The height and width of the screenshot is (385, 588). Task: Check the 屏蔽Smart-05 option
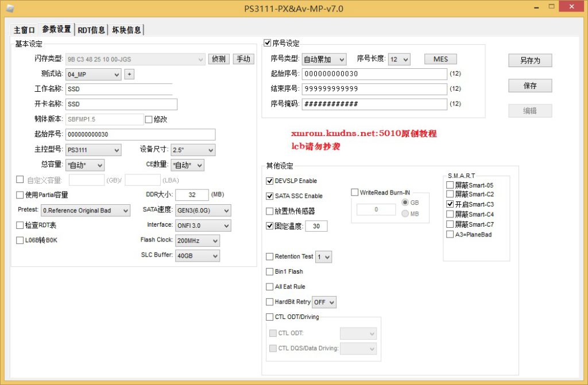(450, 185)
